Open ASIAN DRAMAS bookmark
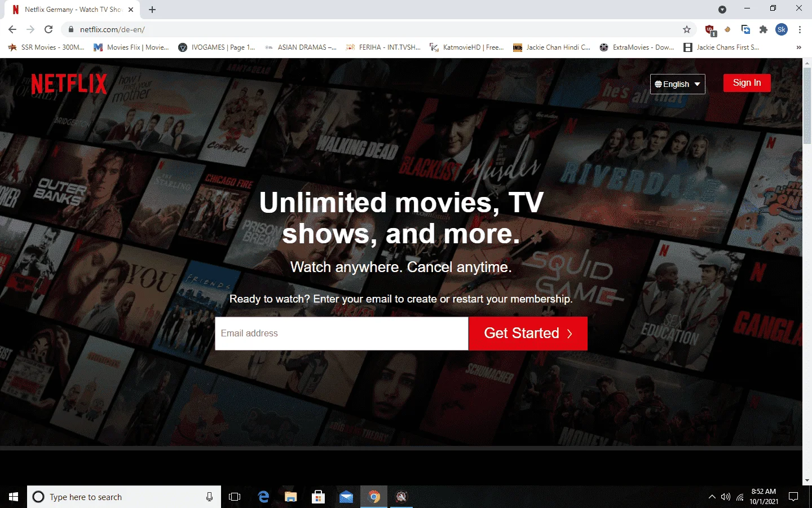Image resolution: width=812 pixels, height=508 pixels. [x=301, y=47]
